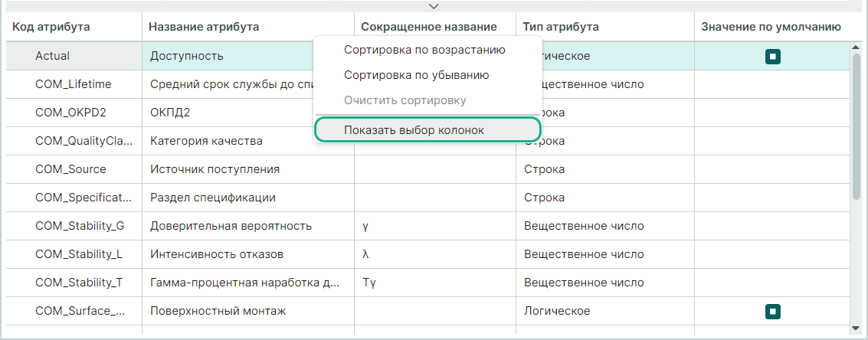Click the 'Интенсивность отказов' name cell
868x340 pixels.
[x=217, y=254]
